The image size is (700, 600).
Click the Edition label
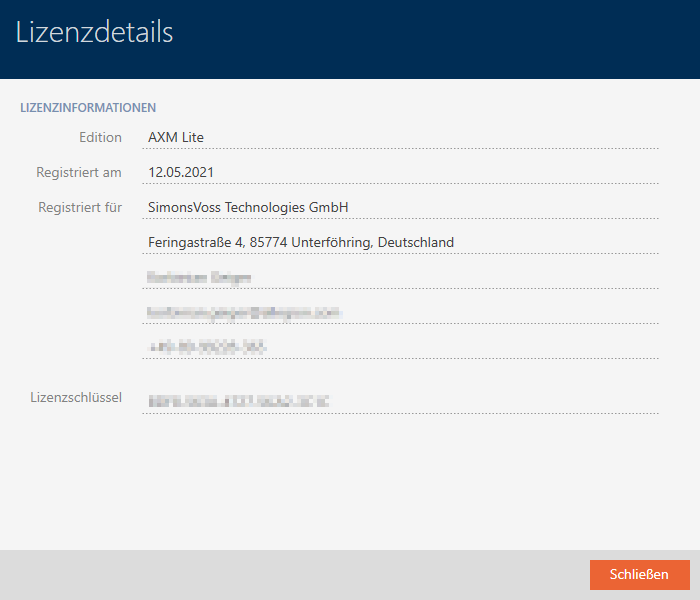point(100,137)
